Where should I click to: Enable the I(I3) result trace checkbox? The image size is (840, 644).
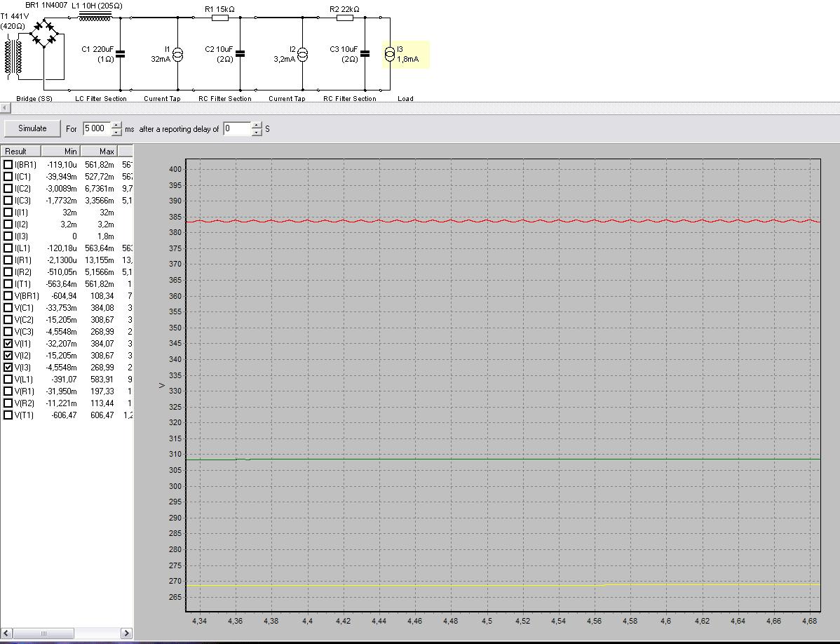point(8,236)
